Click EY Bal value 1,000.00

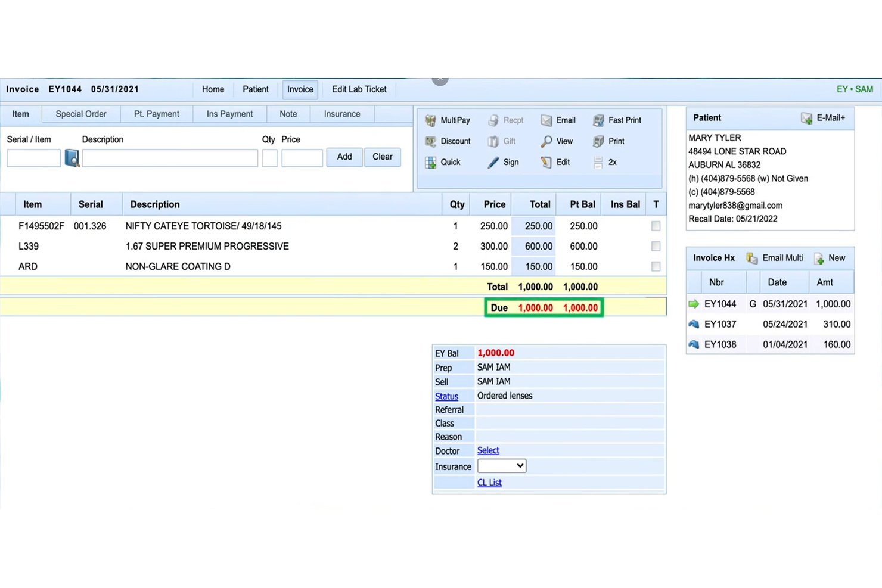(496, 353)
